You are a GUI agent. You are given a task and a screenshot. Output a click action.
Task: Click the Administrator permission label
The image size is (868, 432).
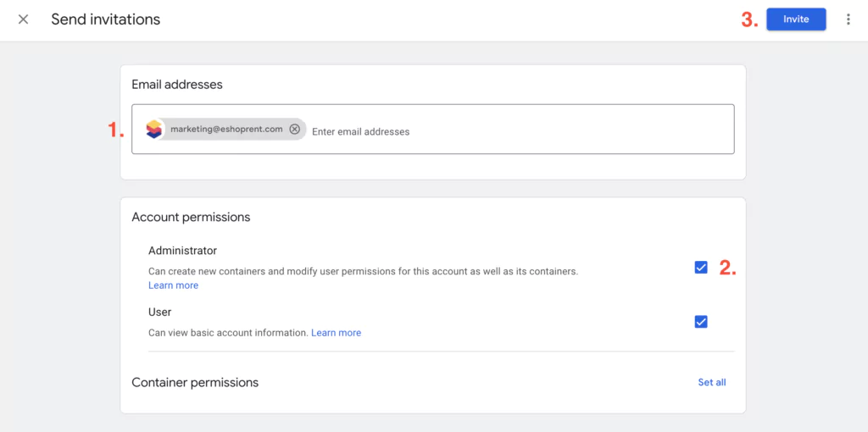[x=182, y=251]
